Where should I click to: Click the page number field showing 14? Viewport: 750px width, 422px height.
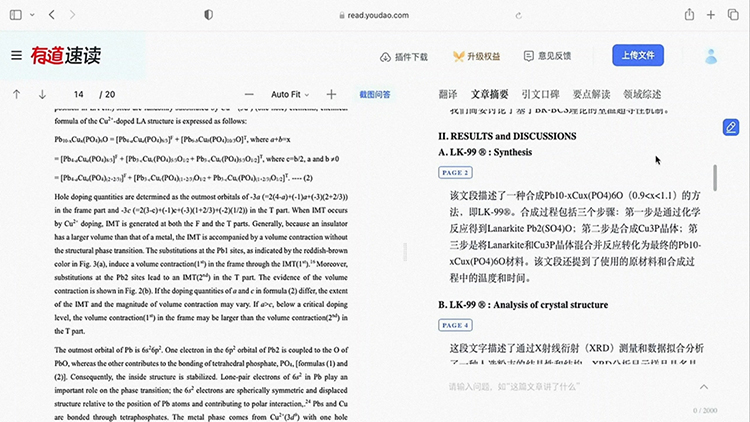click(79, 94)
